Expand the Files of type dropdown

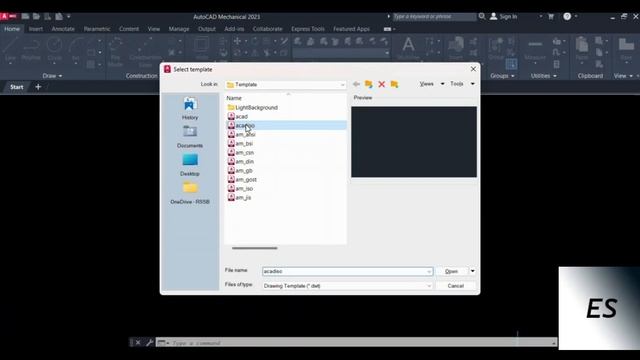pyautogui.click(x=429, y=286)
